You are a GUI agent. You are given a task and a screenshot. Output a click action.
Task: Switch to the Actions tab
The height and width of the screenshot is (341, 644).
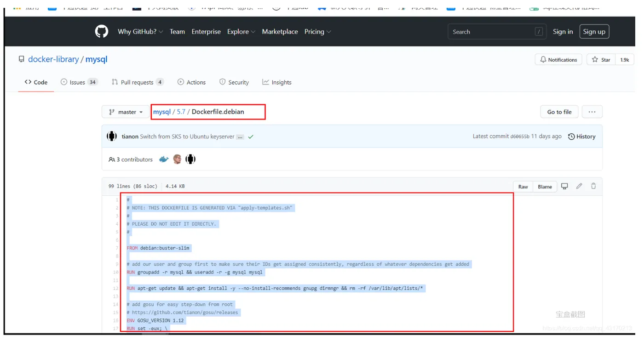click(x=191, y=82)
